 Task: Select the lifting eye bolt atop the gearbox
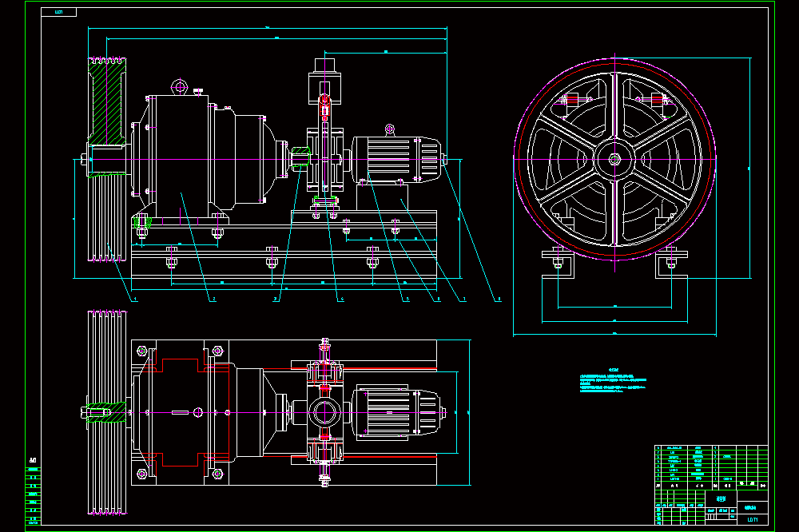coord(179,87)
